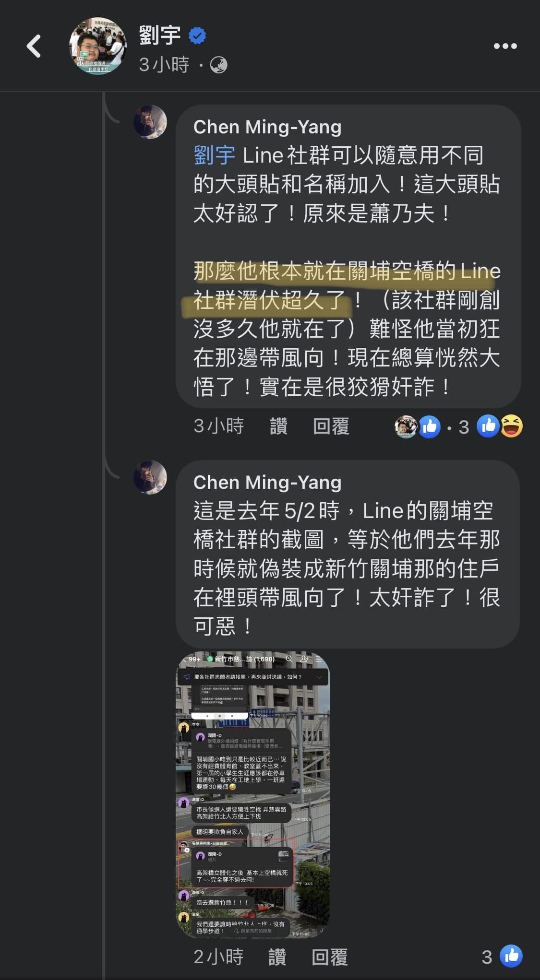Tap the blue verified badge
Screen dimensions: 540x980
click(x=197, y=36)
